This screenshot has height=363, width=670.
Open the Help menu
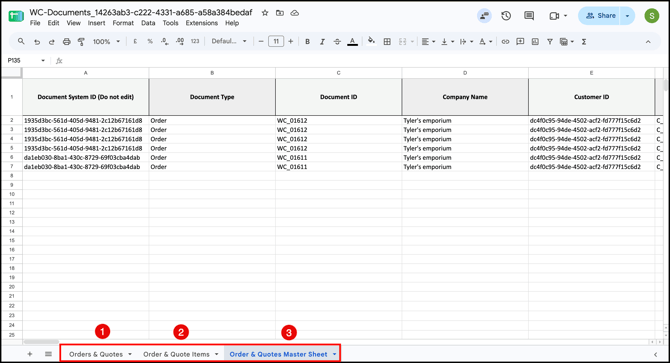coord(232,23)
